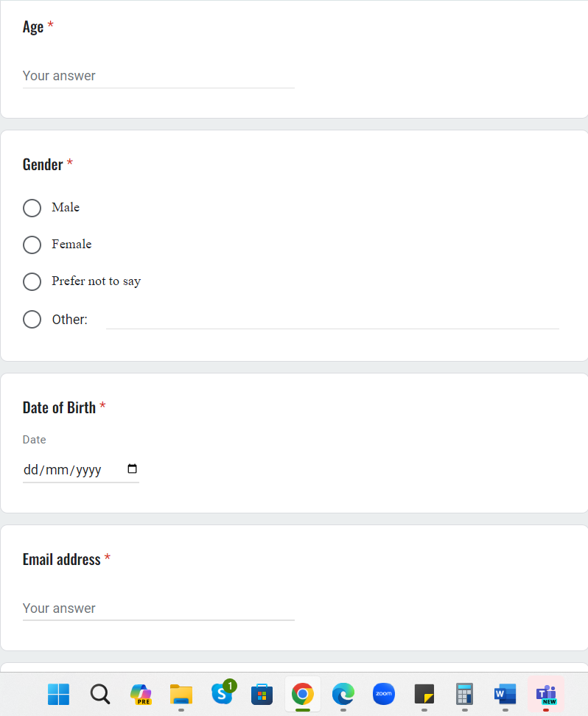Switch to Google Chrome in taskbar
588x716 pixels.
click(x=302, y=694)
